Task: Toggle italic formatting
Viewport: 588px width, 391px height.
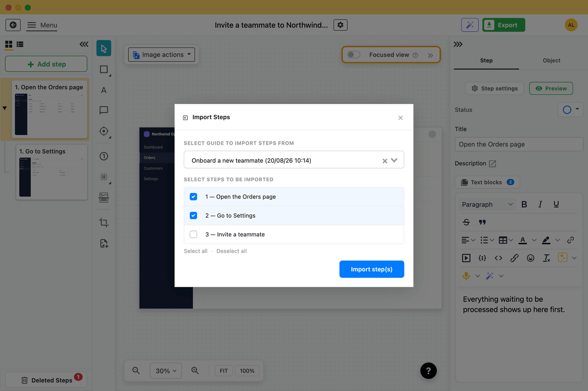Action: click(540, 204)
